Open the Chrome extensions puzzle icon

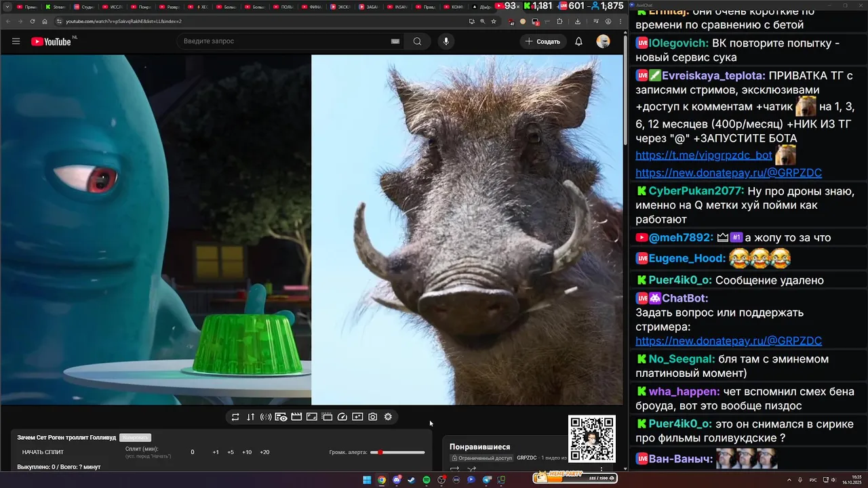coord(559,21)
